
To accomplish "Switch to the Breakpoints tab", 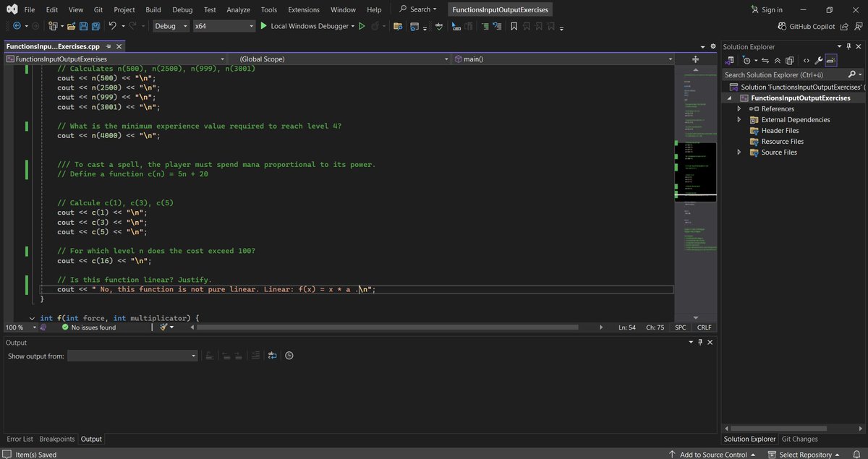I will tap(57, 439).
